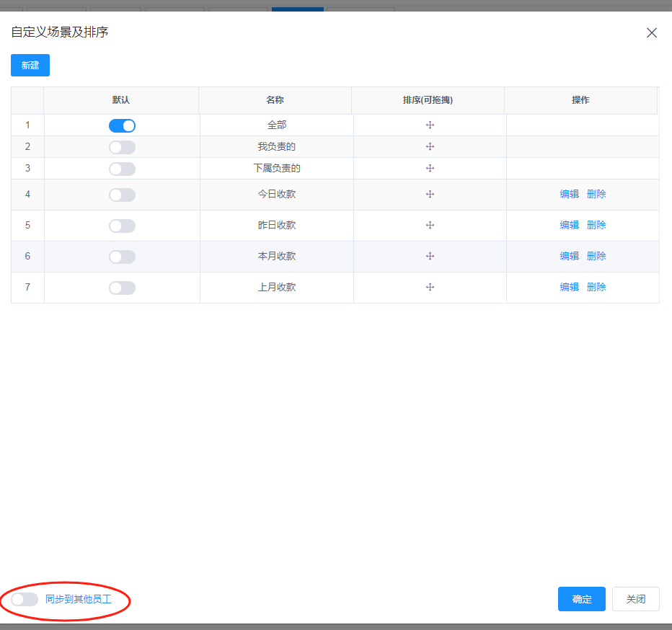
Task: Edit the 今日收款 scene
Action: click(x=569, y=195)
